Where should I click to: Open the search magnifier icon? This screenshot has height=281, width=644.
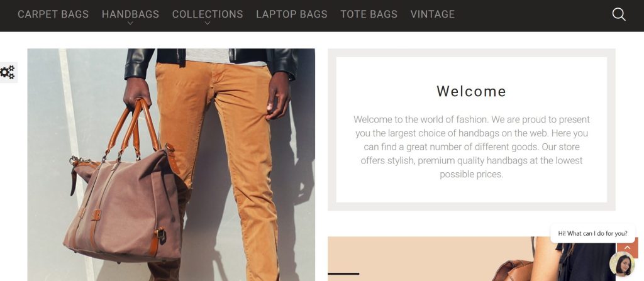point(619,14)
